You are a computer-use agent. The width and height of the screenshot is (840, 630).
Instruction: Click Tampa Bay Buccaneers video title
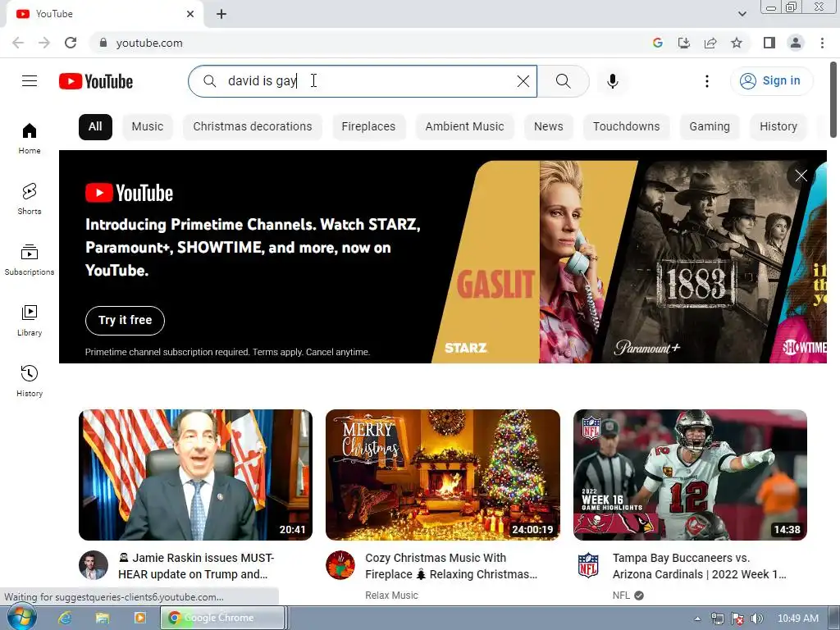(x=700, y=566)
